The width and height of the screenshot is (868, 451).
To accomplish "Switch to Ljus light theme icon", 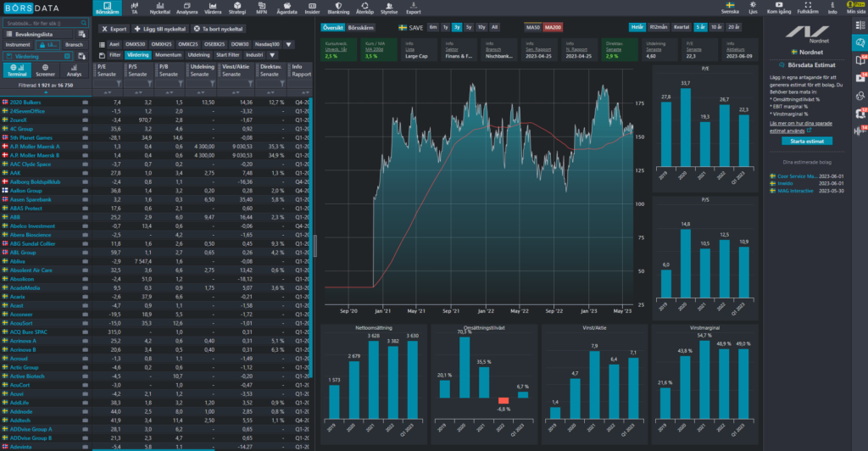I will 753,7.
